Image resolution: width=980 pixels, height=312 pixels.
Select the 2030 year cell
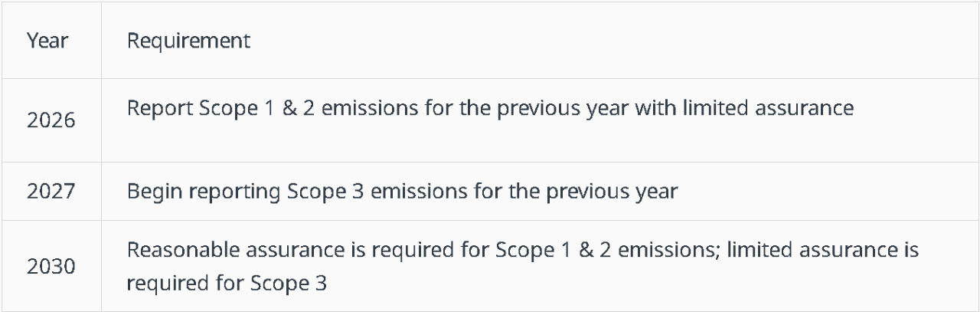[51, 267]
